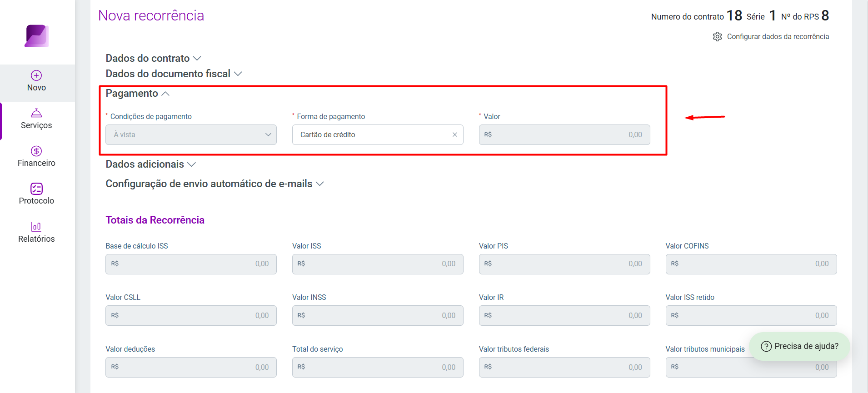This screenshot has height=393, width=868.
Task: Open the Serviços sidebar section
Action: [36, 119]
